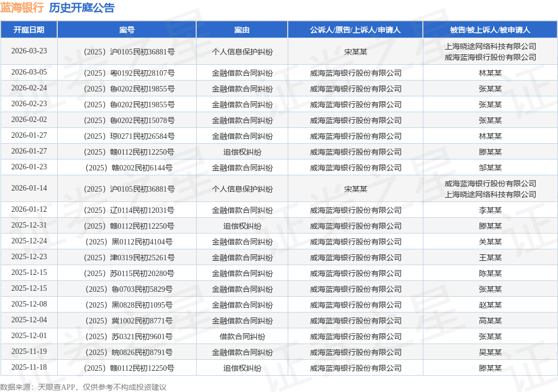The image size is (558, 392).
Task: Click defendant 威海蓝海银行股份有限公司 in 2026-01-14 row
Action: (x=490, y=183)
